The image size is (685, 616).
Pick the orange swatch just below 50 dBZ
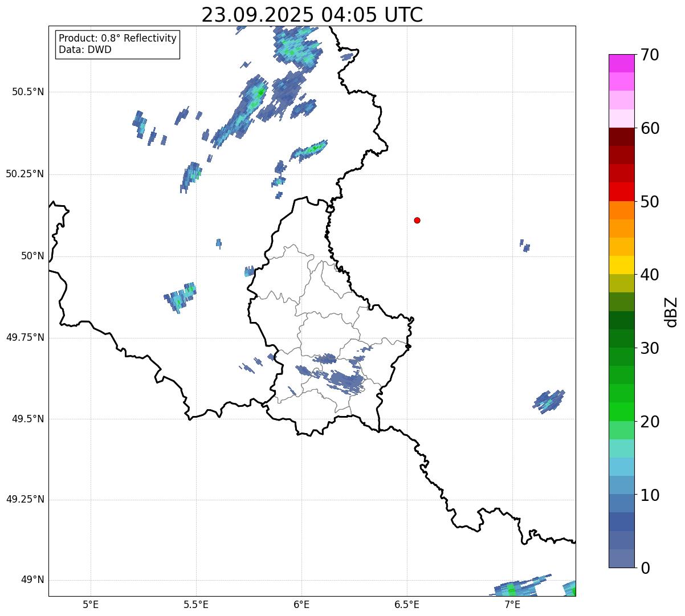pyautogui.click(x=621, y=210)
